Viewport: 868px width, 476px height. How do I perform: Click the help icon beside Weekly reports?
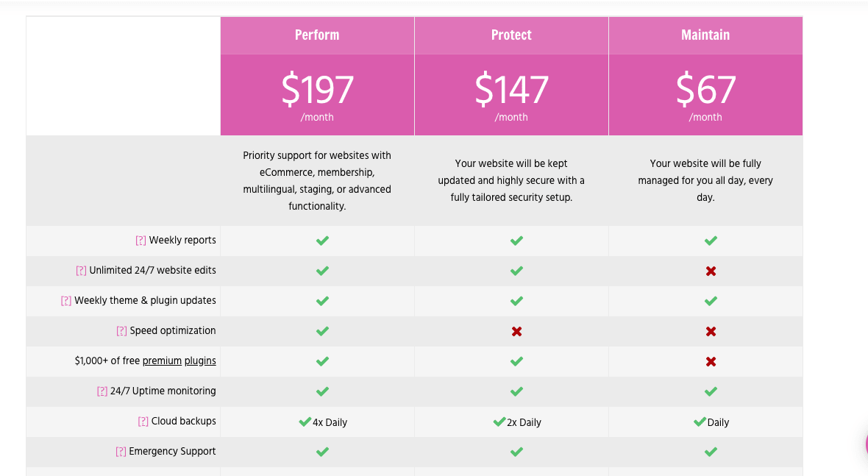coord(140,241)
